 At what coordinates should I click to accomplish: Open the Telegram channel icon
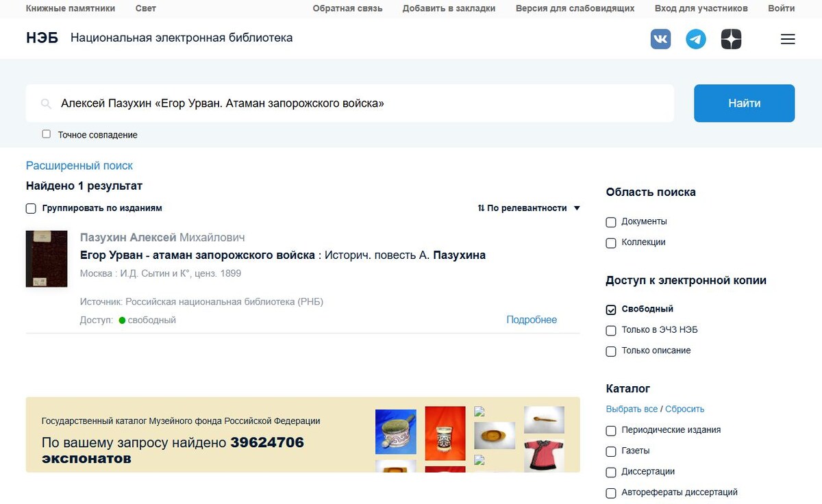point(696,39)
